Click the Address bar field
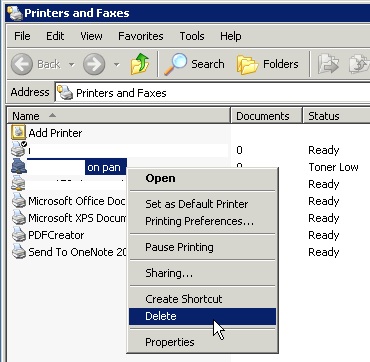 coord(213,92)
